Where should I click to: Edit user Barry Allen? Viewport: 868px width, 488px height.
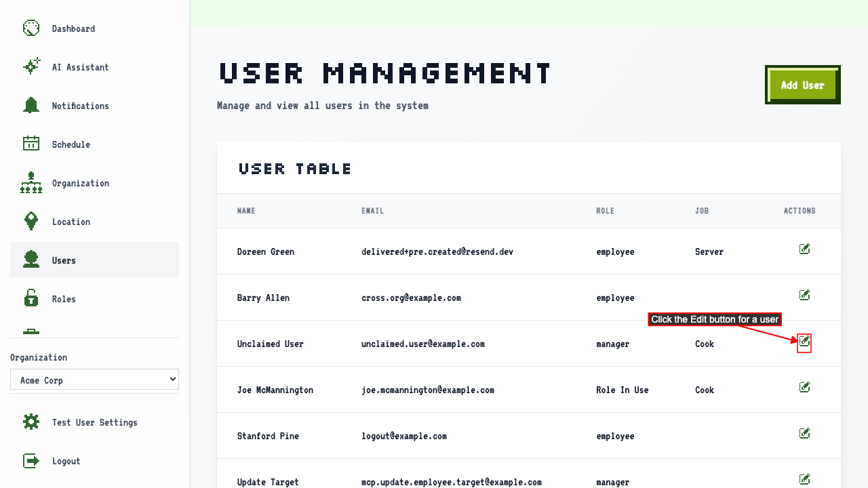tap(804, 295)
